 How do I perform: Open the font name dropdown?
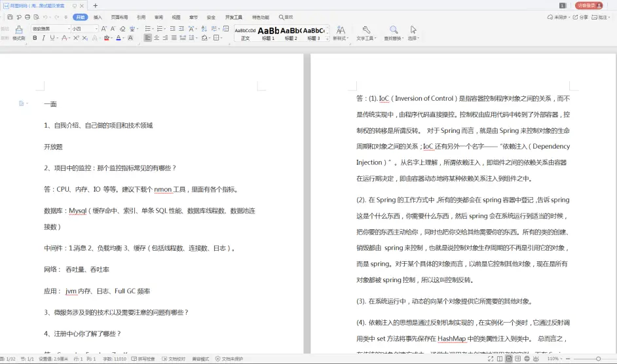pyautogui.click(x=69, y=29)
